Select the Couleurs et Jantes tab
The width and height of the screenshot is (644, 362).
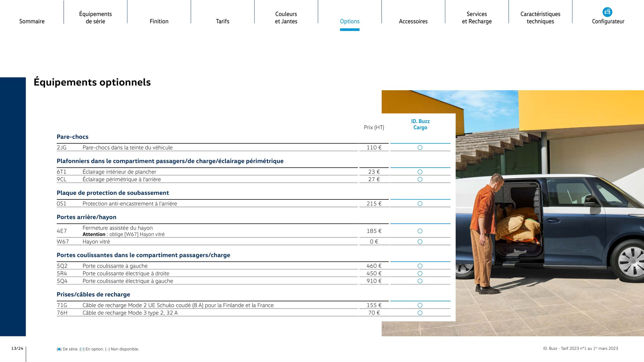point(286,17)
